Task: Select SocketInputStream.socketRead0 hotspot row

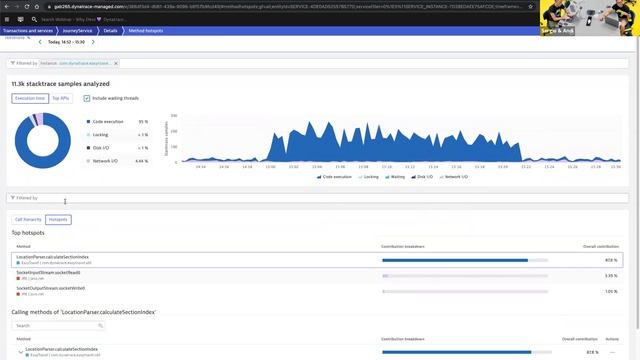Action: [317, 276]
